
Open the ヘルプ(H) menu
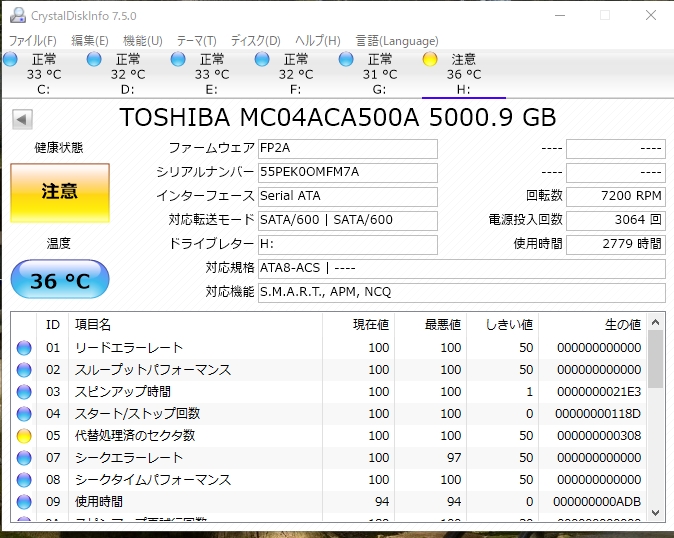point(318,41)
